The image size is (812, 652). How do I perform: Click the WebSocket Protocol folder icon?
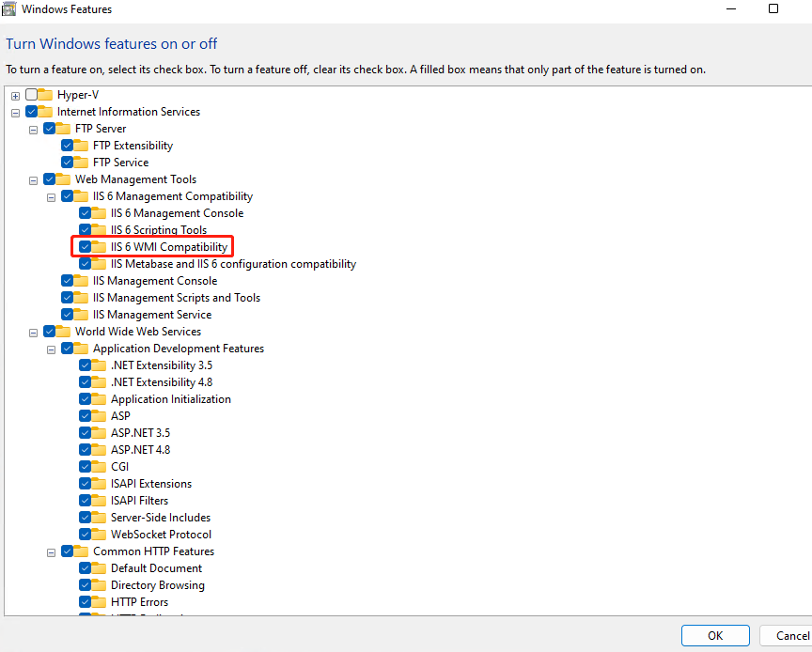click(x=99, y=535)
